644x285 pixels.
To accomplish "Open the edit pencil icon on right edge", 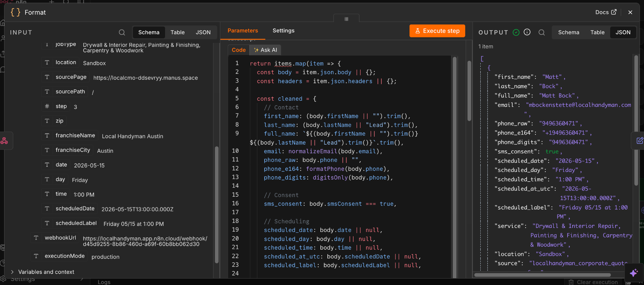I will tap(640, 140).
